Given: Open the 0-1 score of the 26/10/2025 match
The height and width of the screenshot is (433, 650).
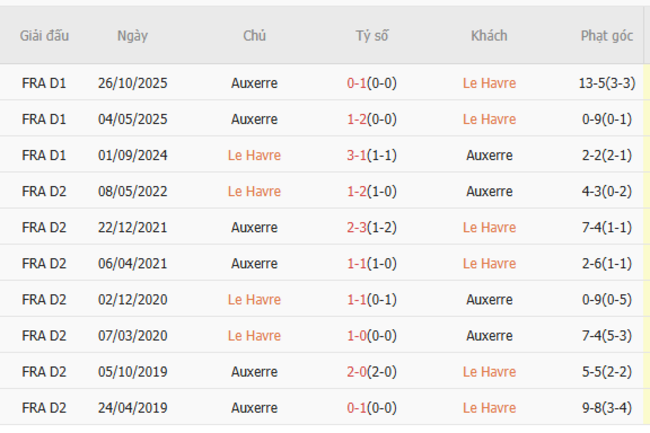Looking at the screenshot, I should (357, 83).
